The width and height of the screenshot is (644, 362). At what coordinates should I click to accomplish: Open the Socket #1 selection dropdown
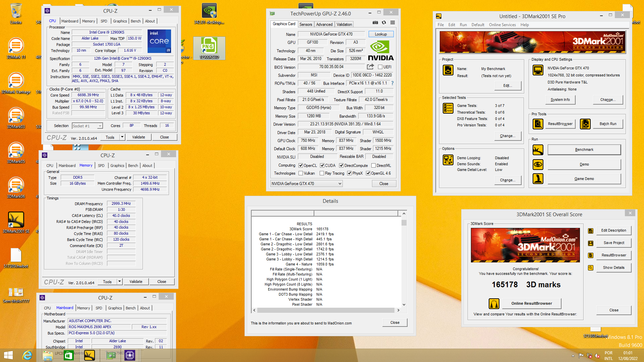tap(87, 126)
